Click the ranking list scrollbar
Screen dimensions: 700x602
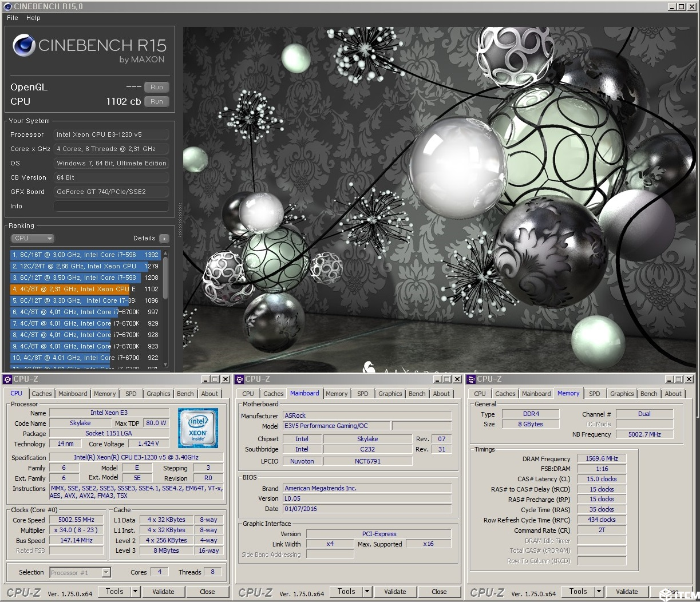165,277
